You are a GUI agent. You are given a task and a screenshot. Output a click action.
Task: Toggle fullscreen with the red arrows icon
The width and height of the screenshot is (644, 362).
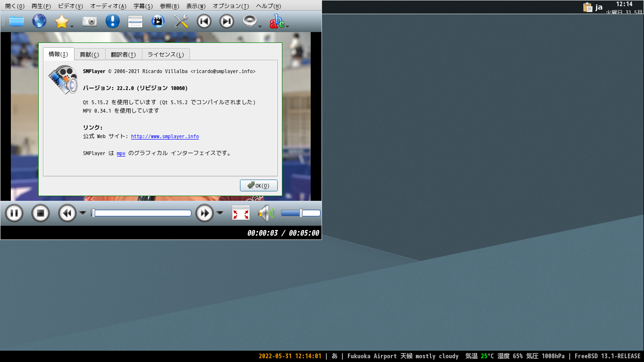click(241, 214)
